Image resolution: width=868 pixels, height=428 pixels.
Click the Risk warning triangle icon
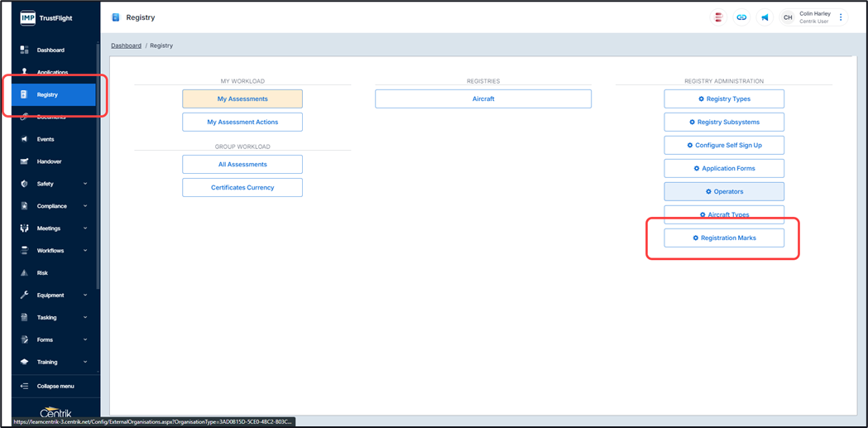tap(24, 273)
